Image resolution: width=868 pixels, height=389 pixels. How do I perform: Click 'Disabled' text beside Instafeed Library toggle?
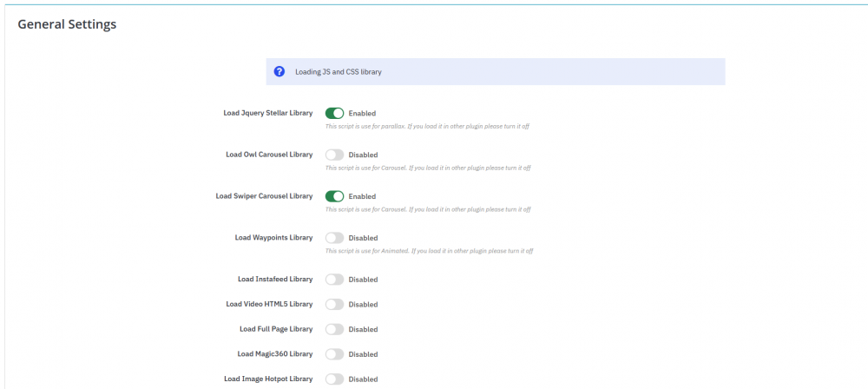(x=363, y=280)
